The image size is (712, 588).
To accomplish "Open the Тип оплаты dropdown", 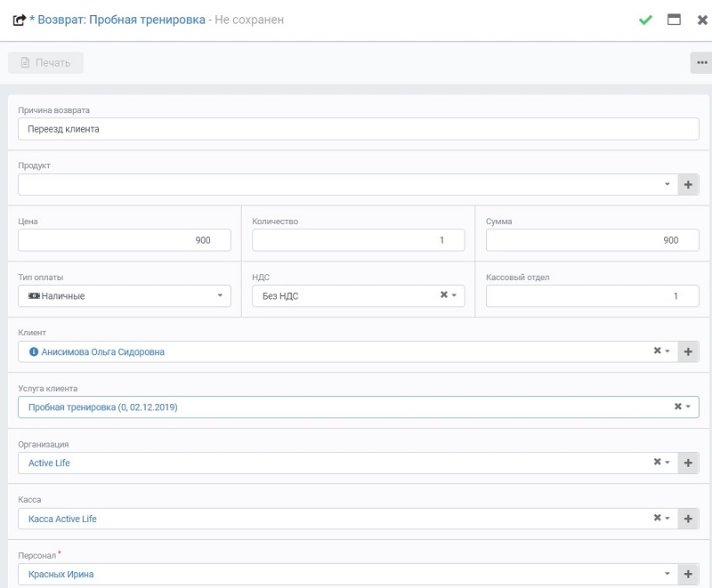I will (x=220, y=295).
